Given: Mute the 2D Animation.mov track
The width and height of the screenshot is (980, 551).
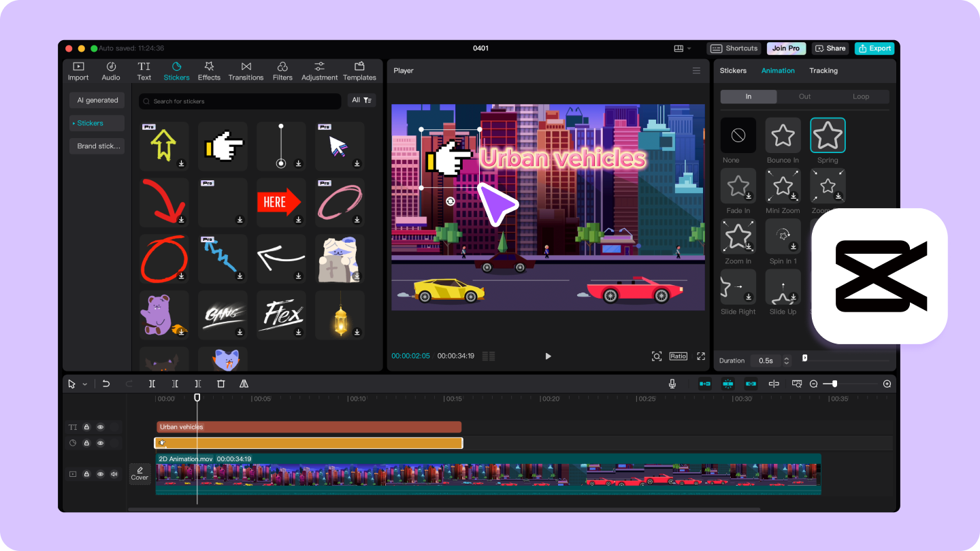Looking at the screenshot, I should click(x=114, y=474).
